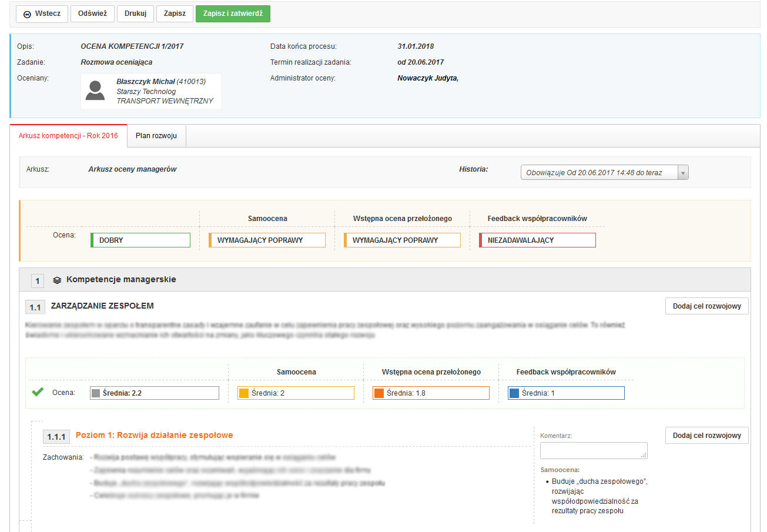
Task: Open the Historia dropdown for assessment versions
Action: [682, 172]
